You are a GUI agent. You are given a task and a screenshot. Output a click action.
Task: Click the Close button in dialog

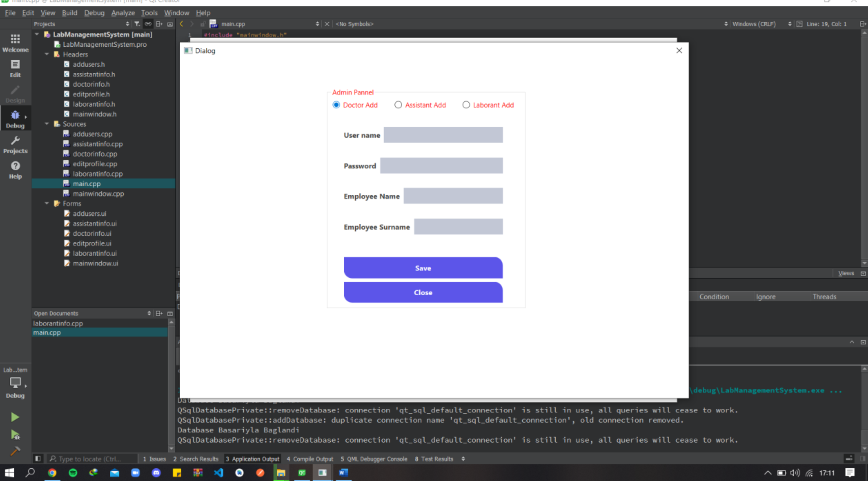(x=423, y=292)
